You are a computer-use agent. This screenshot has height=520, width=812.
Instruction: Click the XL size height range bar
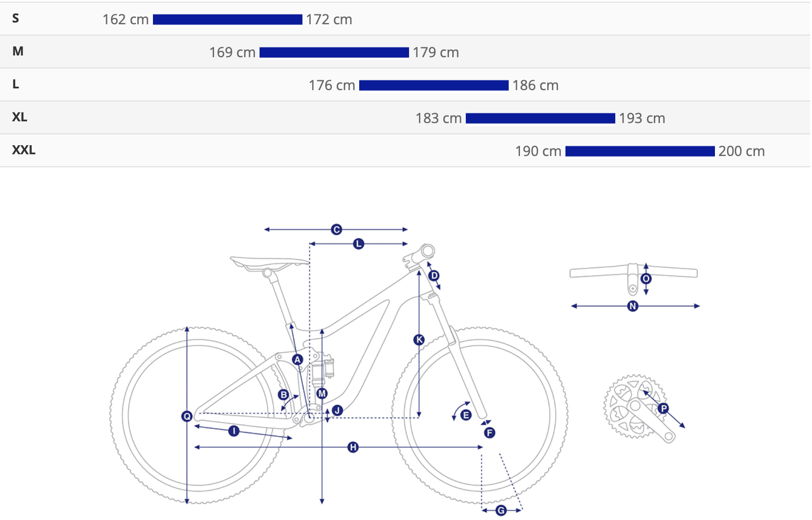point(540,118)
